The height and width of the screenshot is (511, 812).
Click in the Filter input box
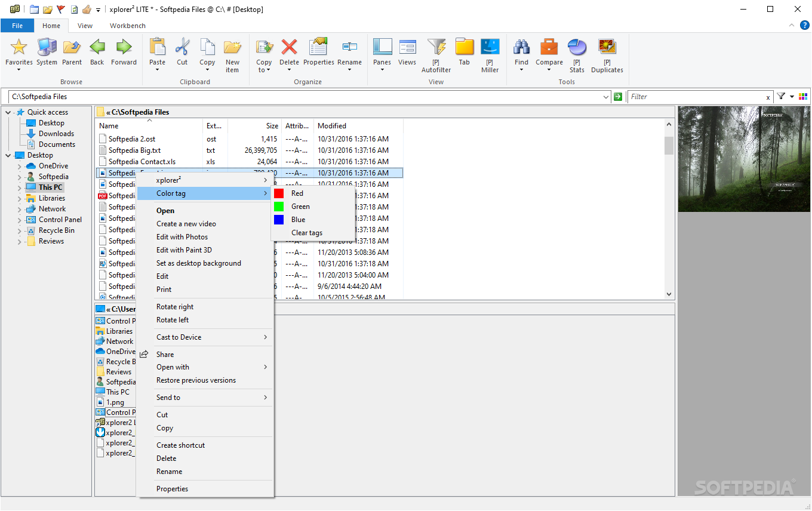click(x=696, y=97)
